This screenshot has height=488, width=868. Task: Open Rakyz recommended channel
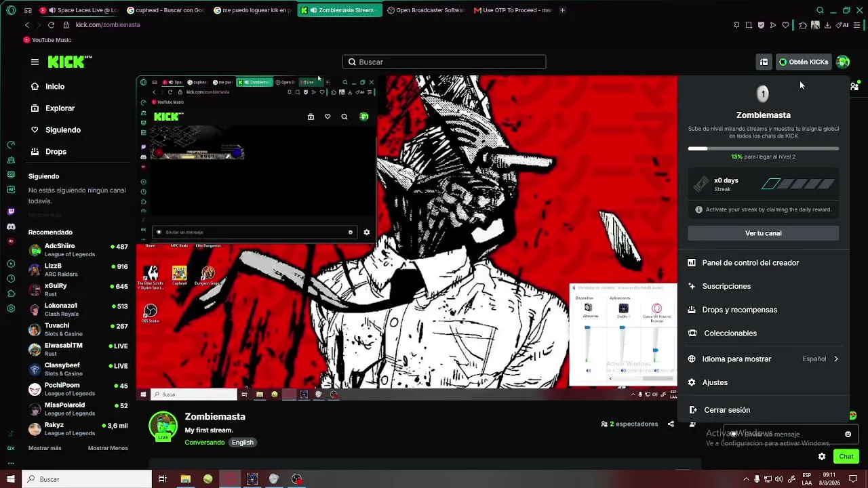[78, 429]
